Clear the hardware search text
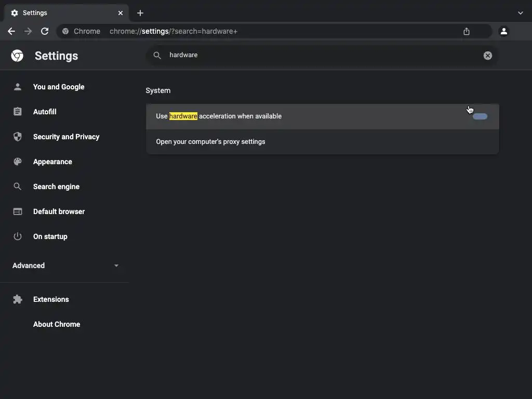 [x=487, y=56]
